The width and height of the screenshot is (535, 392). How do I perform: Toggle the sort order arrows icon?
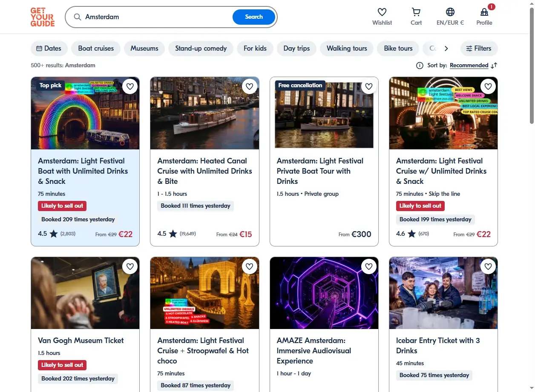click(494, 66)
